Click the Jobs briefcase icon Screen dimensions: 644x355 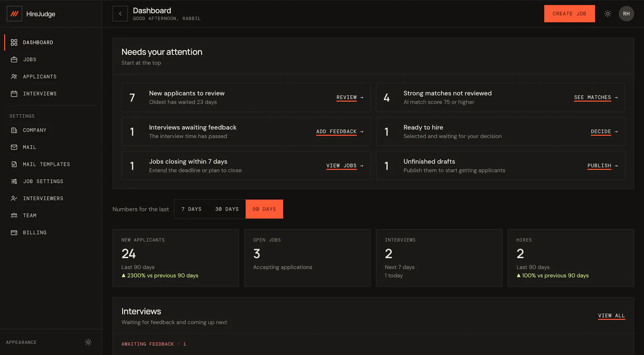point(14,60)
